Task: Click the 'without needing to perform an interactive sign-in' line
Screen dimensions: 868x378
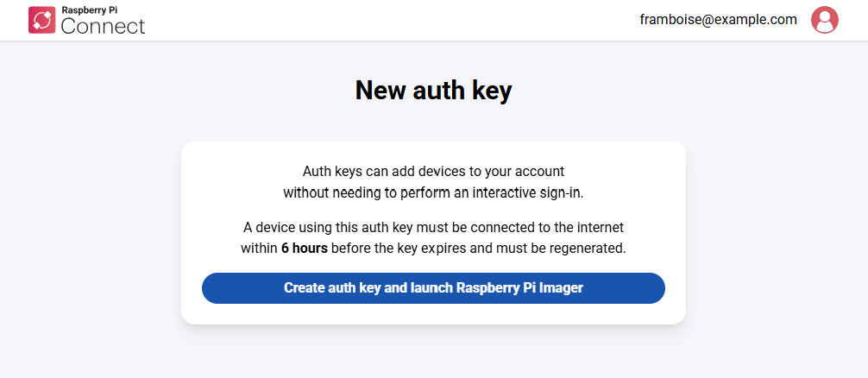Action: tap(433, 192)
